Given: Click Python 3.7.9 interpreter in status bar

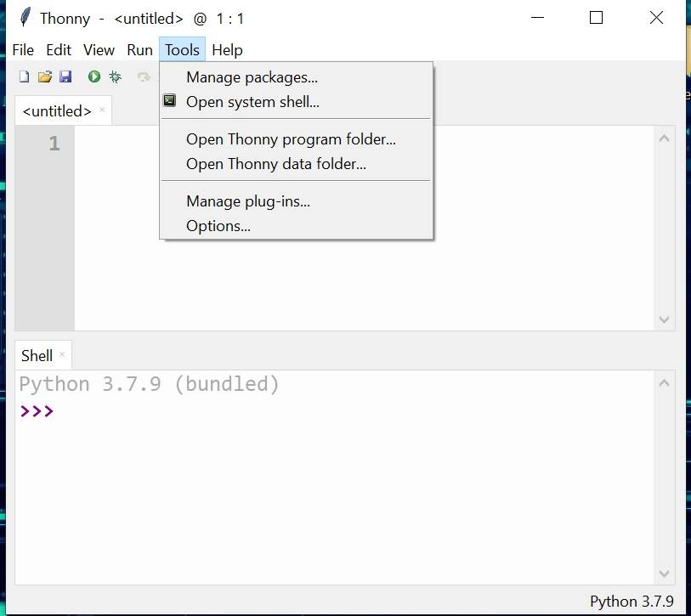Looking at the screenshot, I should 632,601.
